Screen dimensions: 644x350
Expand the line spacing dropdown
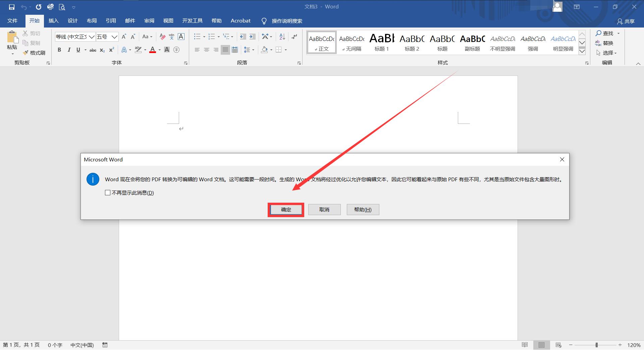click(253, 50)
